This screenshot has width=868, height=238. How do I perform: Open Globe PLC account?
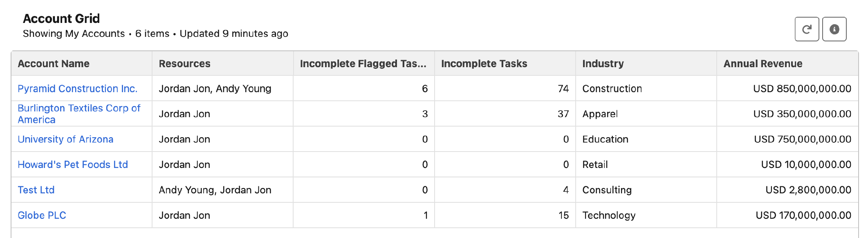(42, 215)
